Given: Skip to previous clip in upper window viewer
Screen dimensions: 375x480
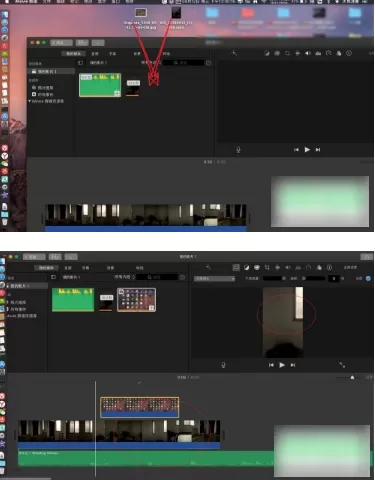Looking at the screenshot, I should point(296,150).
